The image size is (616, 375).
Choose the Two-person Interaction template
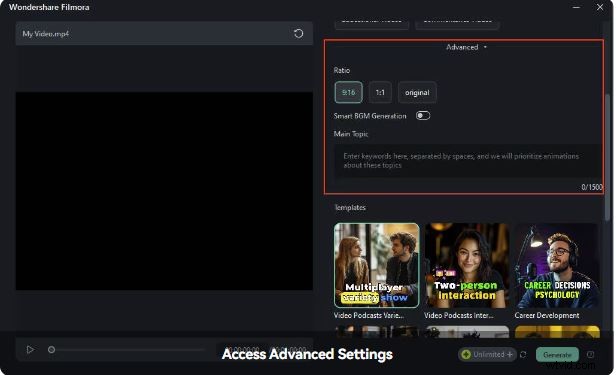pos(467,265)
